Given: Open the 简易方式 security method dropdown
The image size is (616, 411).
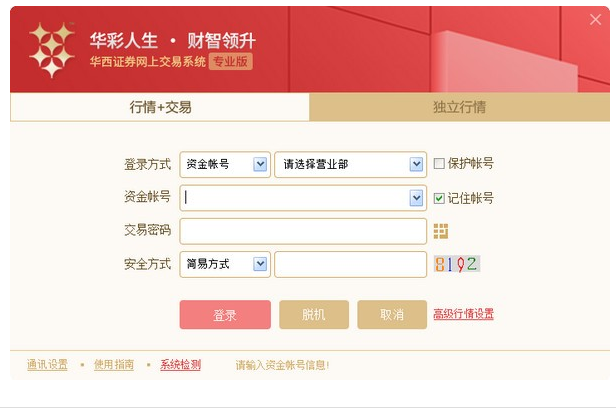Looking at the screenshot, I should pyautogui.click(x=260, y=264).
